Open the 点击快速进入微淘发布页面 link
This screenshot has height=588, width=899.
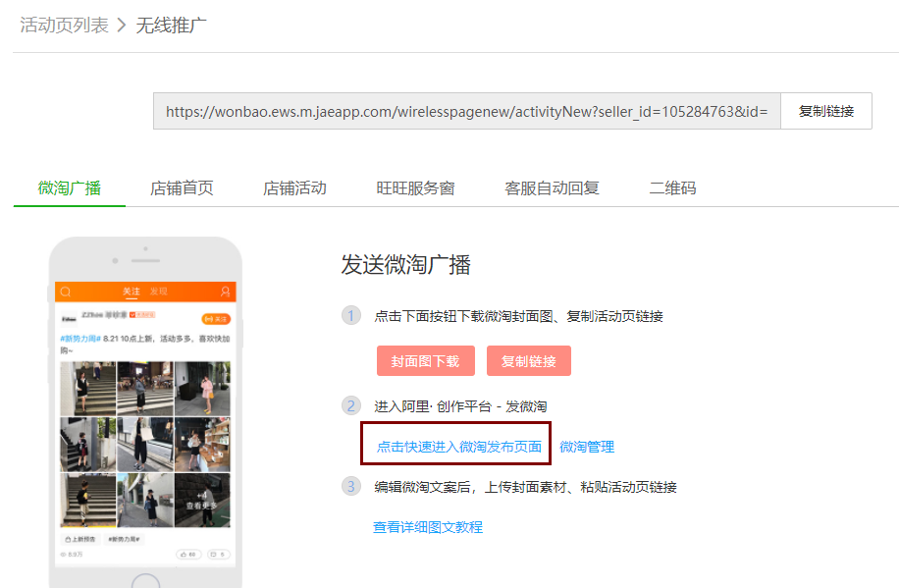click(458, 447)
